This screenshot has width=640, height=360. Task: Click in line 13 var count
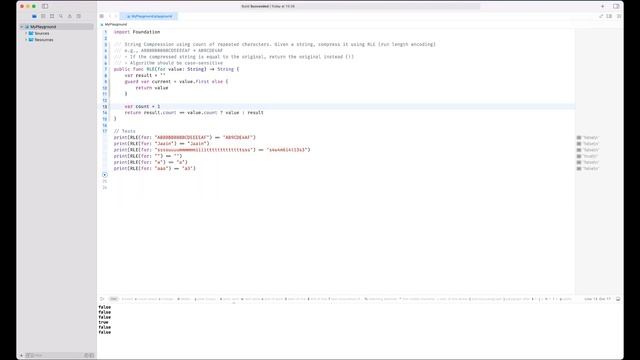pos(142,107)
